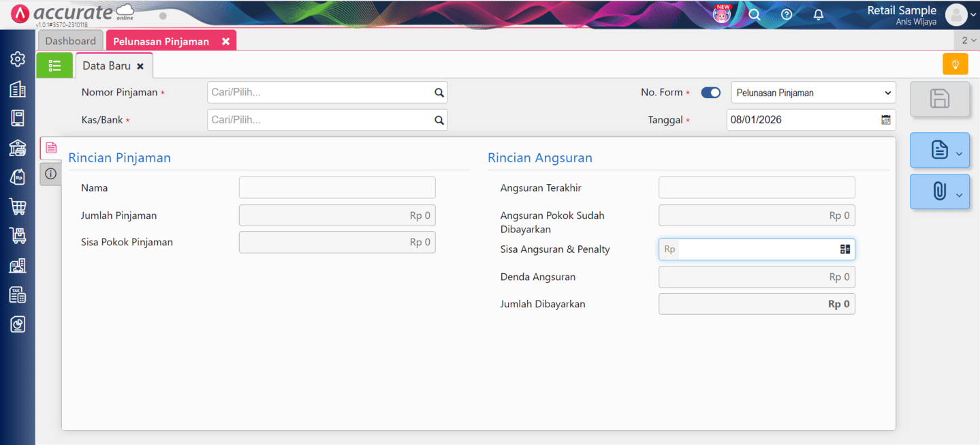Screen dimensions: 980x445
Task: Click the Anis Wijaya user name
Action: point(916,22)
